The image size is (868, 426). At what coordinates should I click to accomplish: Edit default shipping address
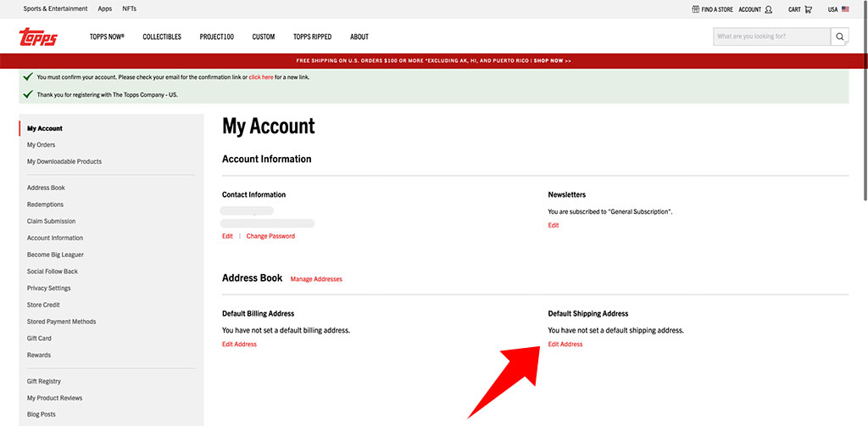pos(565,344)
